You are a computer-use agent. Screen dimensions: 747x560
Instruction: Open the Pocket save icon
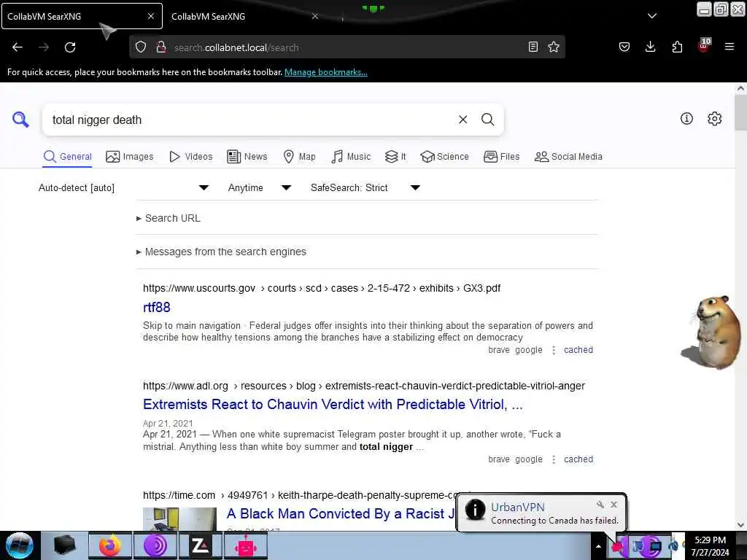pos(624,47)
